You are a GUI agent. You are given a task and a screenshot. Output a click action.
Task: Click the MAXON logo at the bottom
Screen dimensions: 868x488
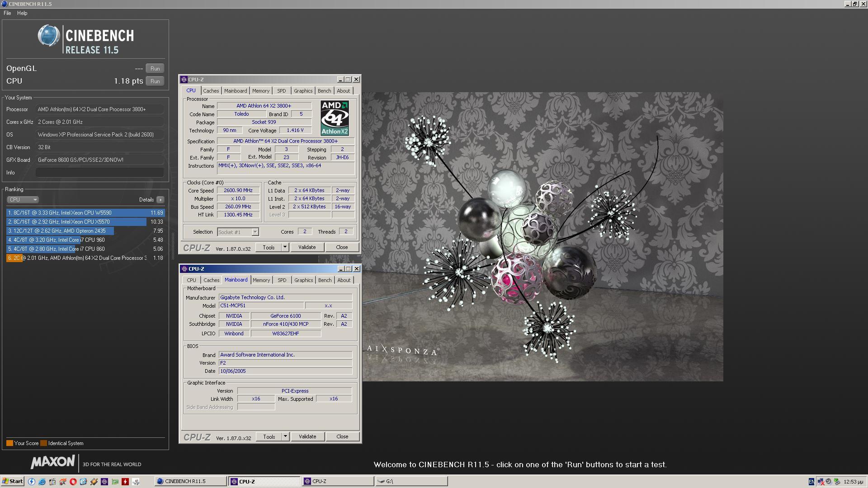(52, 462)
